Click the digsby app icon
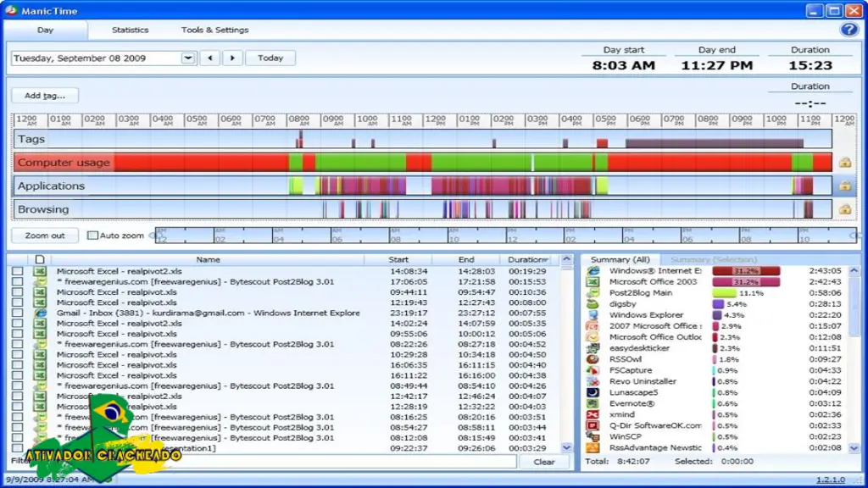 pos(593,304)
